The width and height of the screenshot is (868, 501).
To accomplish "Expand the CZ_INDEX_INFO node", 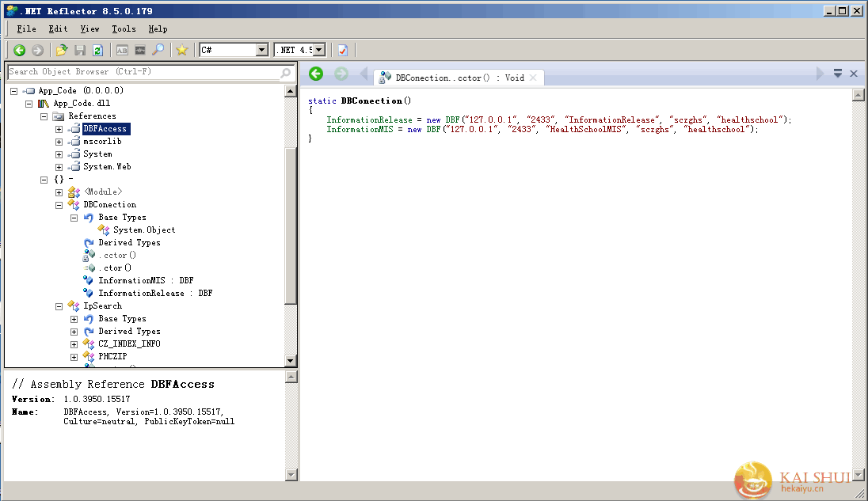I will [74, 344].
